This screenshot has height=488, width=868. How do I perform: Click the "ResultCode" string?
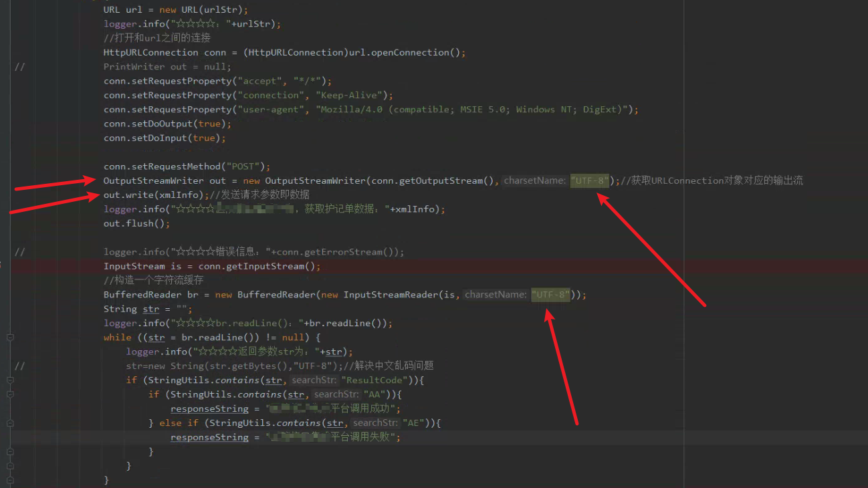point(374,380)
